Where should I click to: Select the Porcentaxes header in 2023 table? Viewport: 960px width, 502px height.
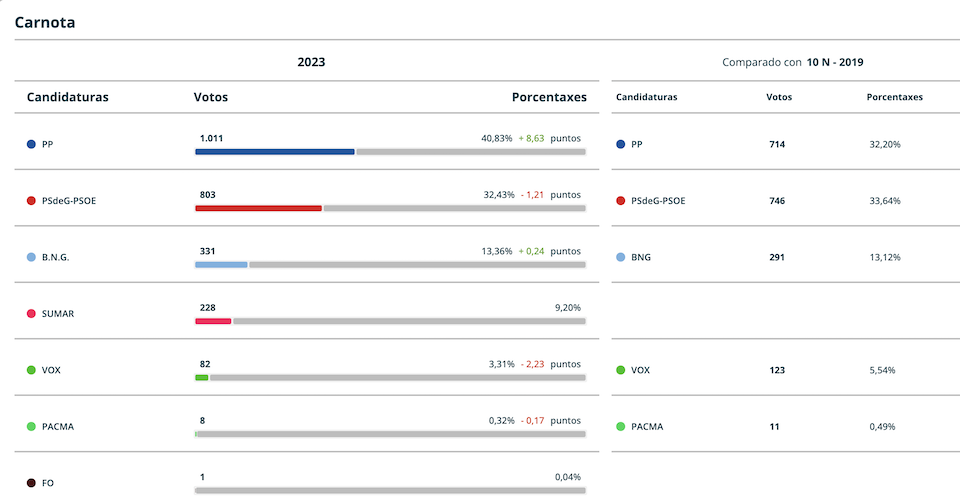coord(549,97)
